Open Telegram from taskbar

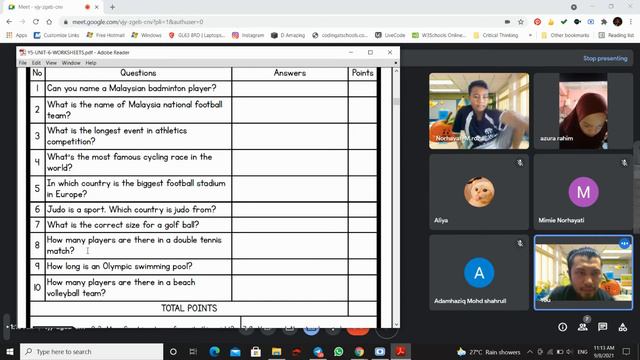(318, 351)
